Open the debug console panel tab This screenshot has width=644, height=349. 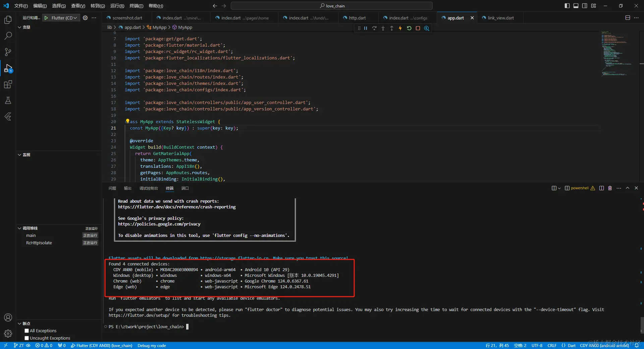pyautogui.click(x=149, y=188)
